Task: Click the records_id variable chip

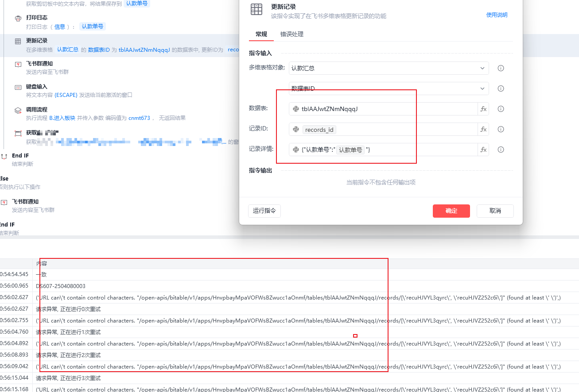Action: coord(319,130)
